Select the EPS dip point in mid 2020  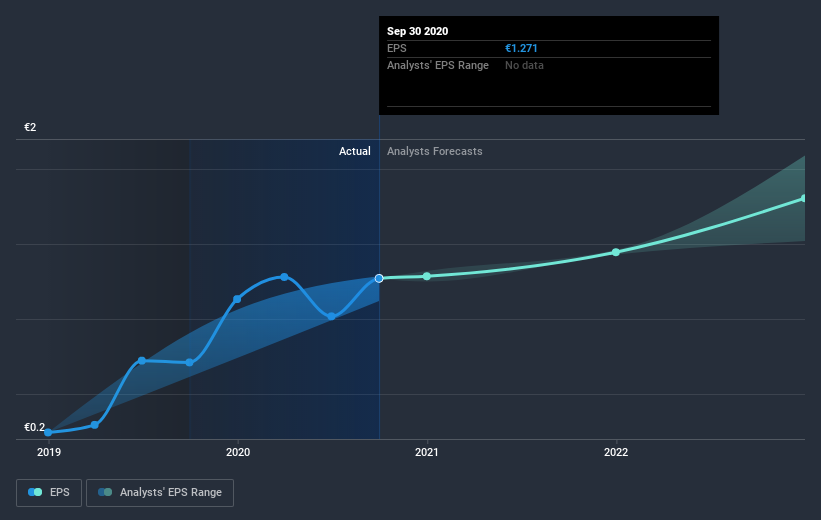331,316
